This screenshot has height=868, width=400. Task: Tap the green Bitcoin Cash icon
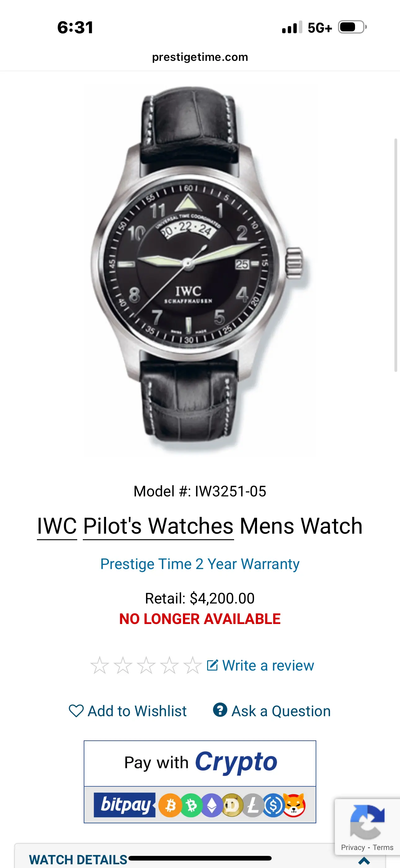click(191, 805)
